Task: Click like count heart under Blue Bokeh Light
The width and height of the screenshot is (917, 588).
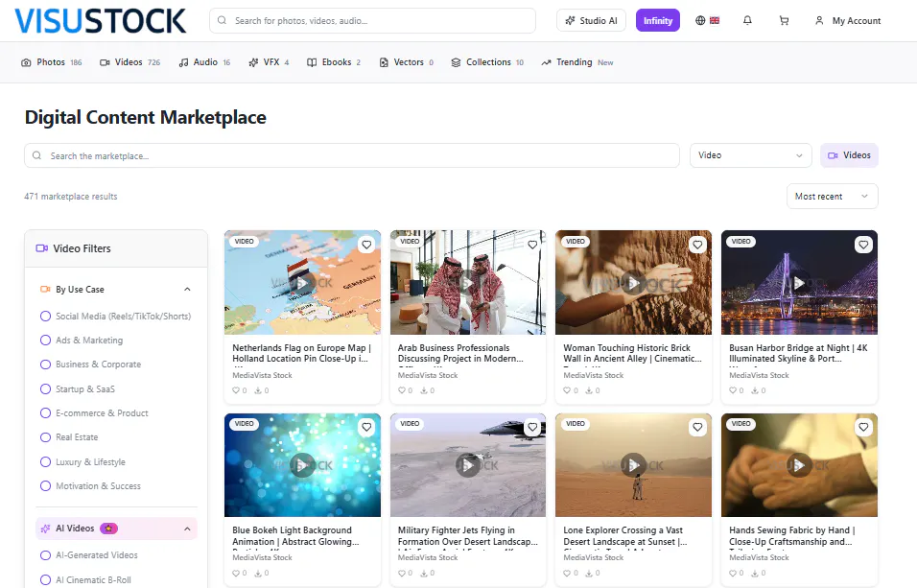Action: (x=236, y=573)
